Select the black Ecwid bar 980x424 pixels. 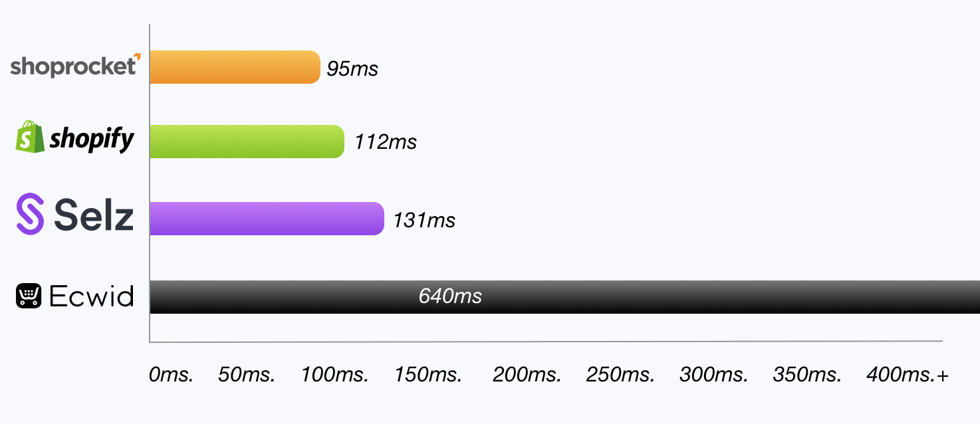tap(564, 296)
